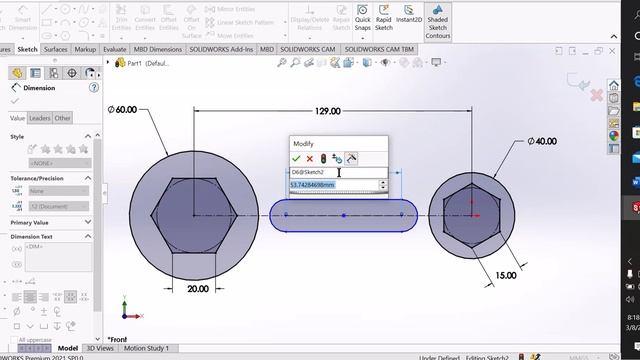Open FeatureManager design tree tab icon

pos(17,73)
